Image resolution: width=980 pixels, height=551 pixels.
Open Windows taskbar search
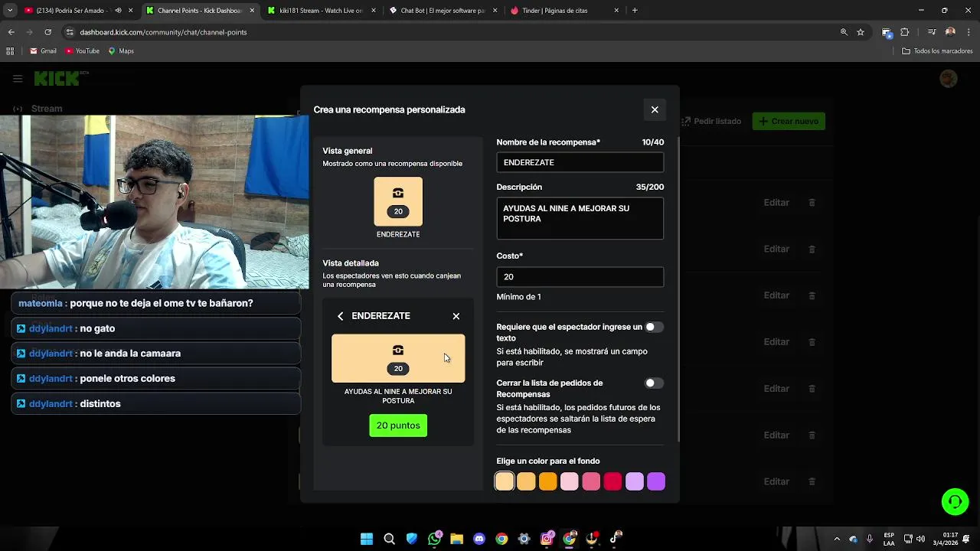click(389, 539)
